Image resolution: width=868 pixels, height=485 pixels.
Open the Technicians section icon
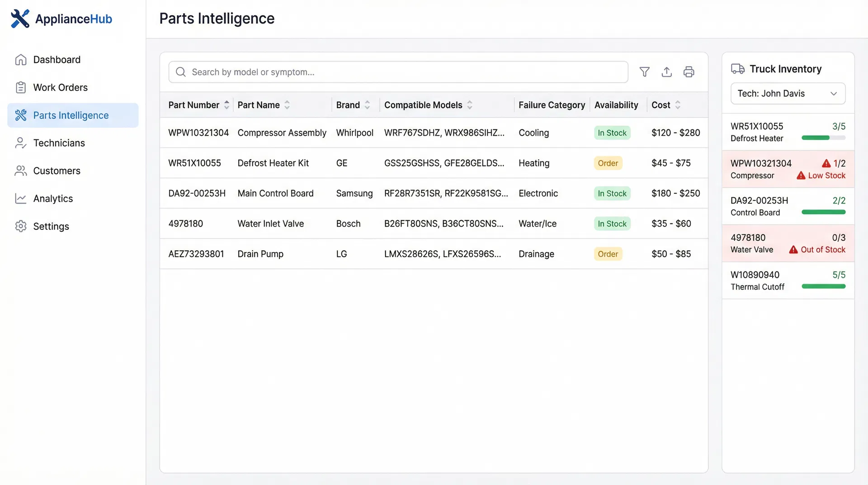pyautogui.click(x=20, y=143)
